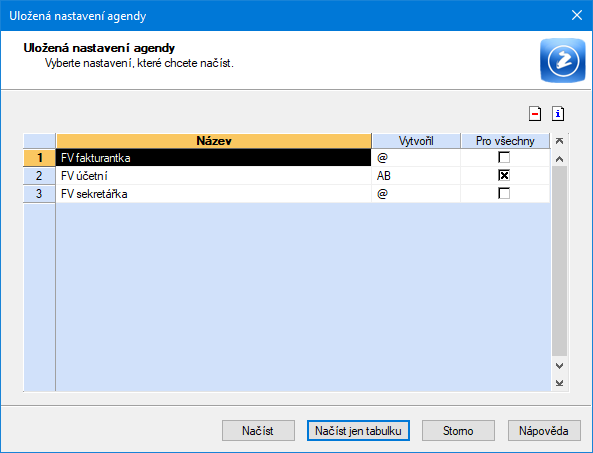This screenshot has width=593, height=453.
Task: Click the Vytvořil column header
Action: click(x=416, y=141)
